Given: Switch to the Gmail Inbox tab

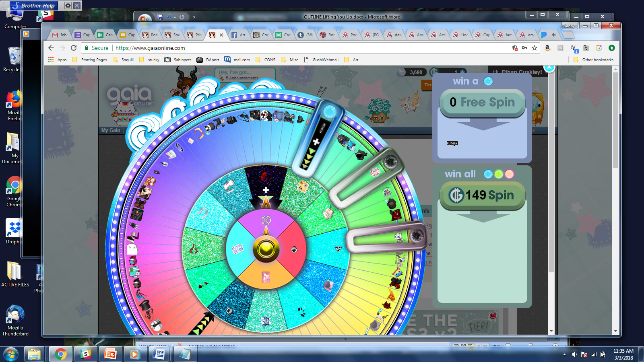Looking at the screenshot, I should (x=60, y=35).
